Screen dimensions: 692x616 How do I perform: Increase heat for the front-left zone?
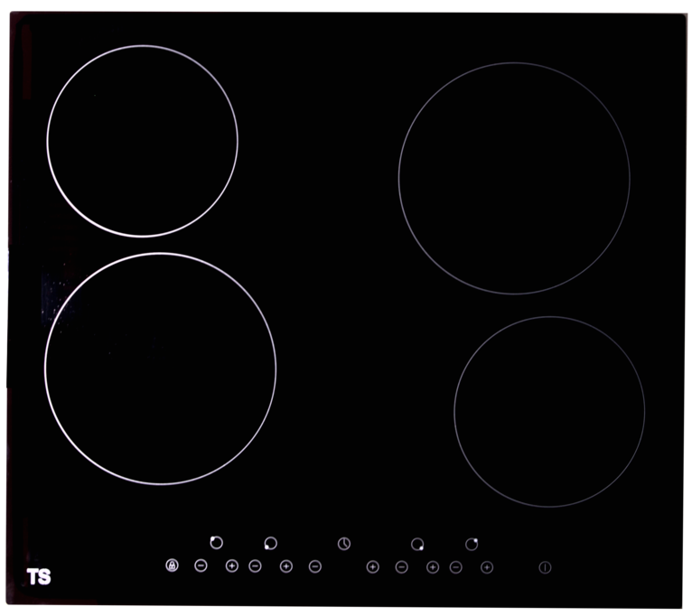[x=286, y=566]
